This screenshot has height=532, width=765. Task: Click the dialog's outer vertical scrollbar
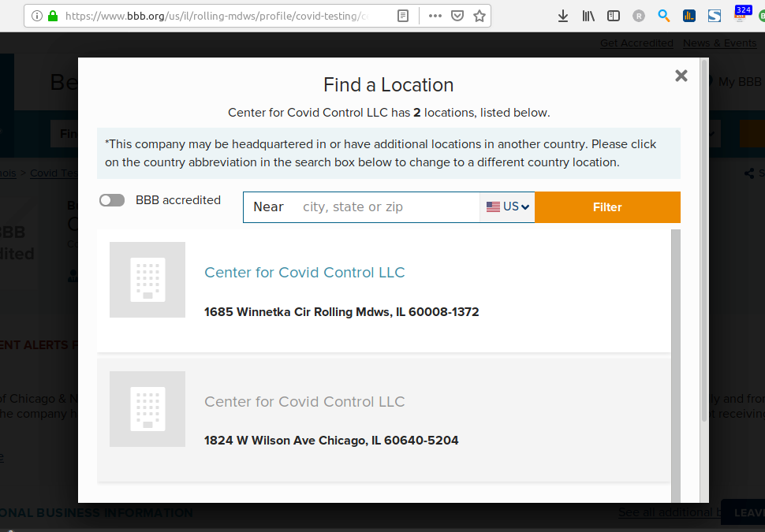point(704,239)
